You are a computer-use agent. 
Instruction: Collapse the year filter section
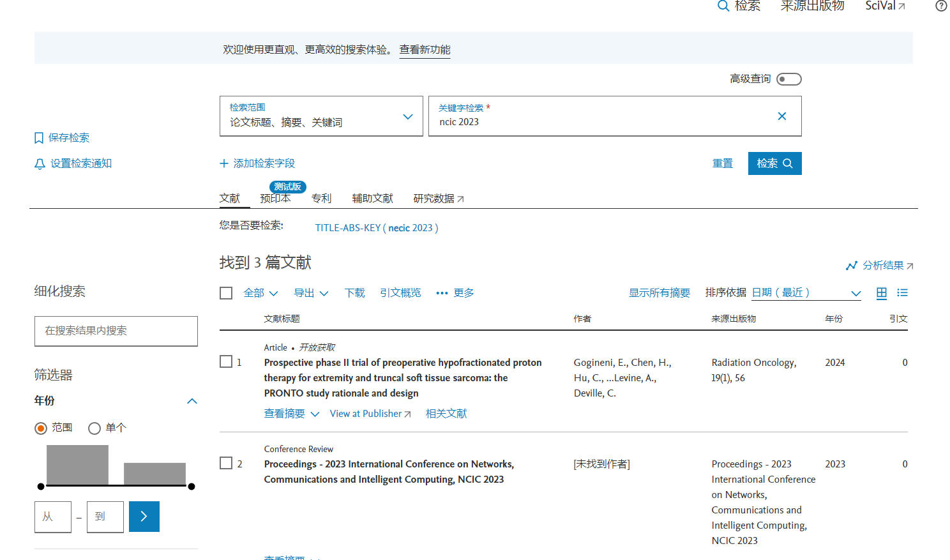(x=192, y=401)
